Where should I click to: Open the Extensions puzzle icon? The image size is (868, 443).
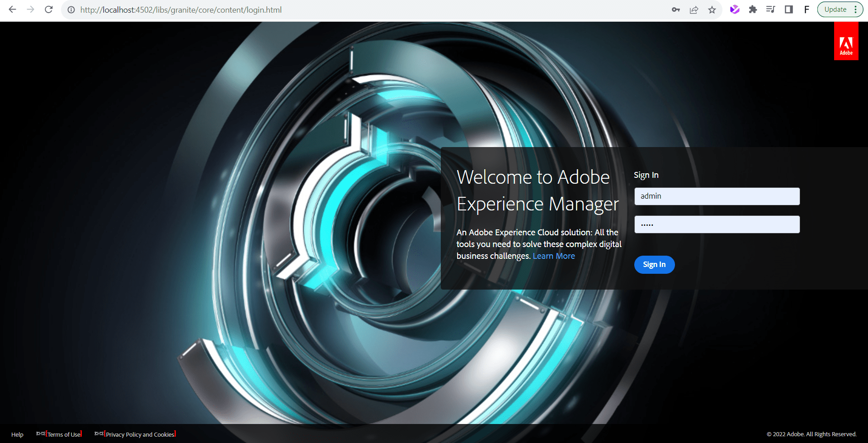tap(753, 10)
